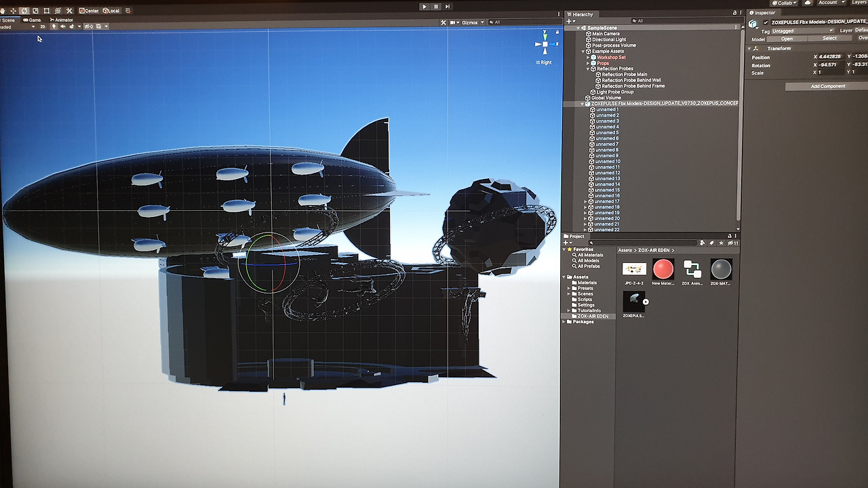Select the Inspector tab

(762, 13)
